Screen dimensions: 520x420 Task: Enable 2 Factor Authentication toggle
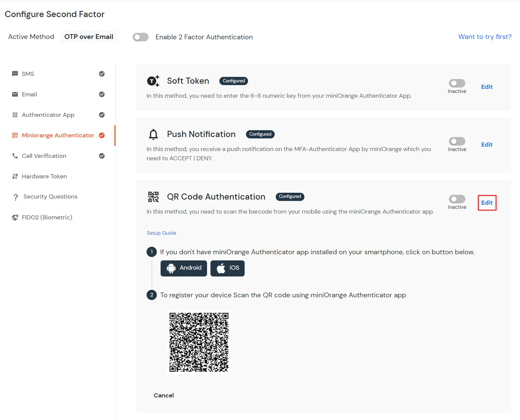(140, 37)
